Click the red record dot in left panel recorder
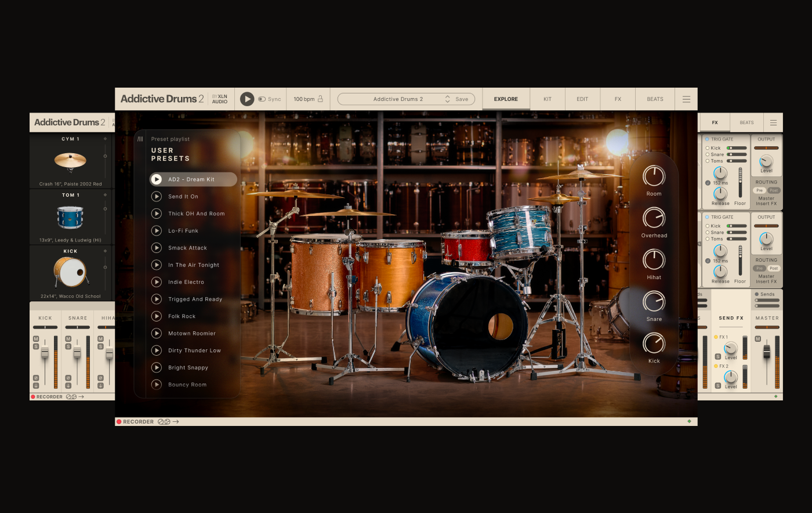The width and height of the screenshot is (812, 513). pyautogui.click(x=33, y=397)
